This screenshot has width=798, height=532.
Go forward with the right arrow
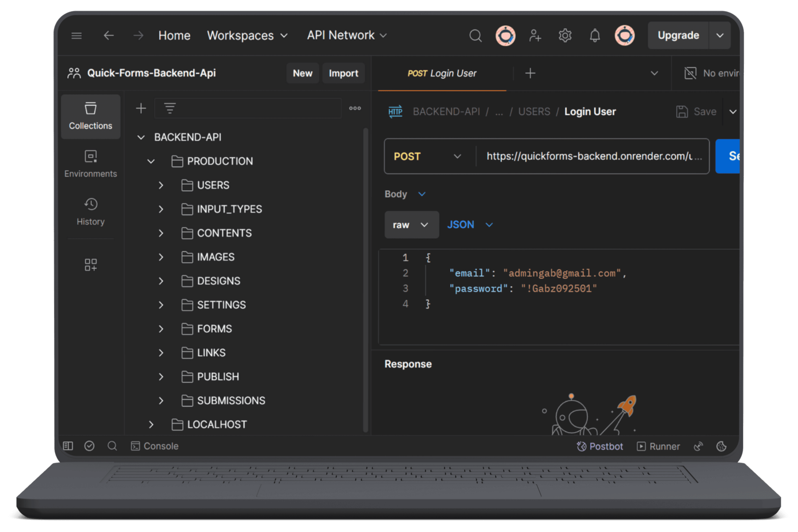138,35
